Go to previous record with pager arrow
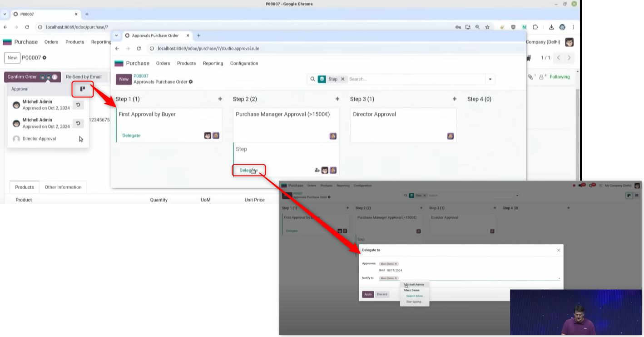The width and height of the screenshot is (644, 337). click(x=559, y=58)
